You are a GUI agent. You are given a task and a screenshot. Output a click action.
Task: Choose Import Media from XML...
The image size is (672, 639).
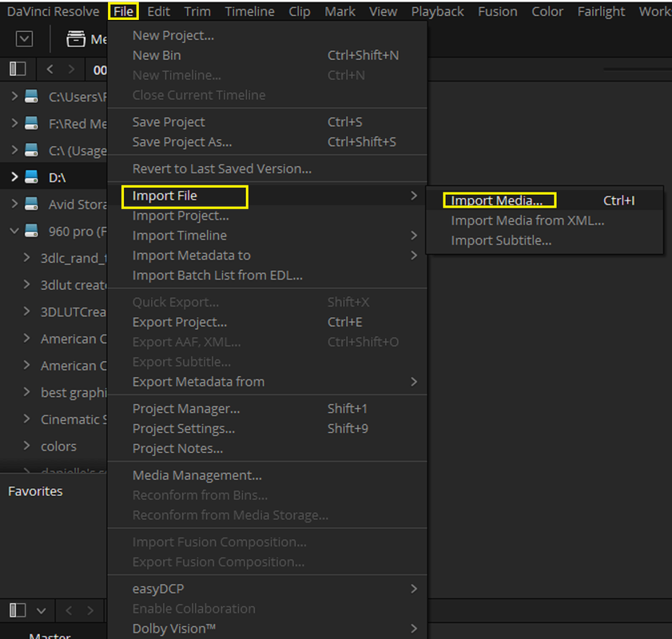tap(544, 220)
